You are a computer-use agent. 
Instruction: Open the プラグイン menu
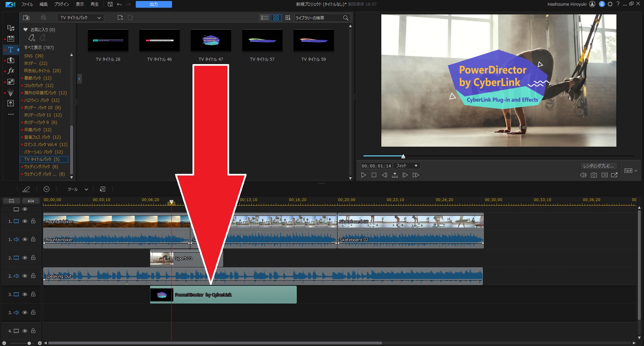tap(61, 4)
